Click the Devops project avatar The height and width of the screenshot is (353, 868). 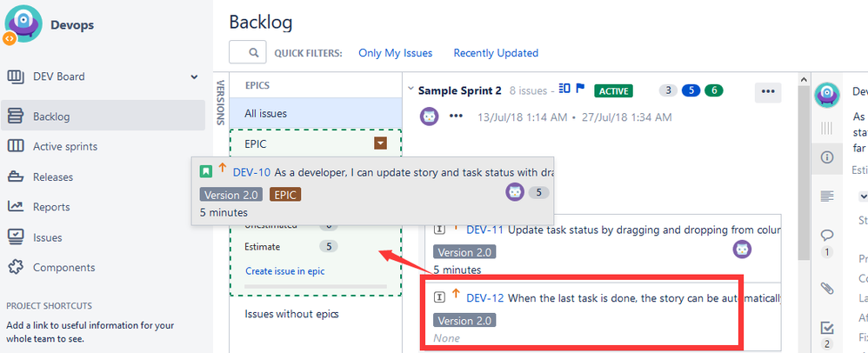coord(23,24)
